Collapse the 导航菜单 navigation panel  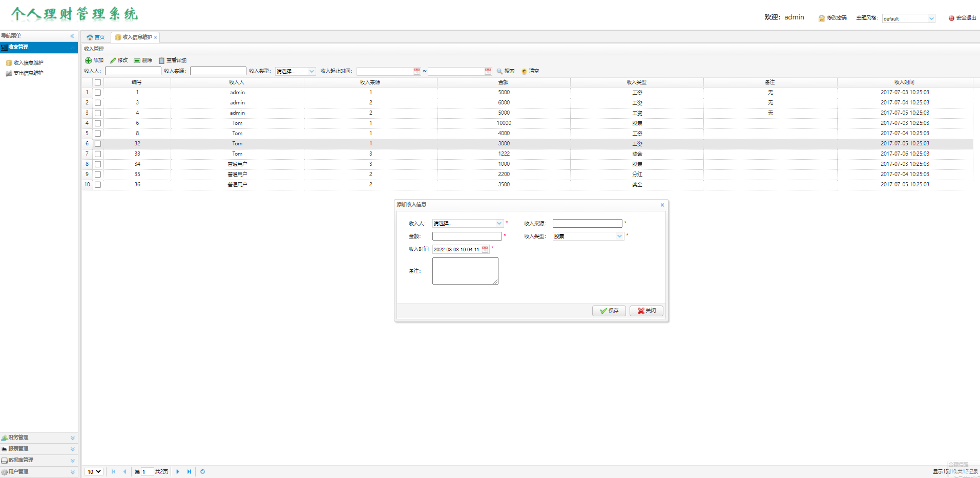coord(72,36)
